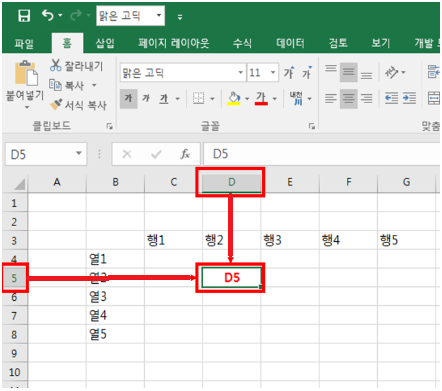Toggle italic formatting 가
This screenshot has height=391, width=442.
pos(146,99)
